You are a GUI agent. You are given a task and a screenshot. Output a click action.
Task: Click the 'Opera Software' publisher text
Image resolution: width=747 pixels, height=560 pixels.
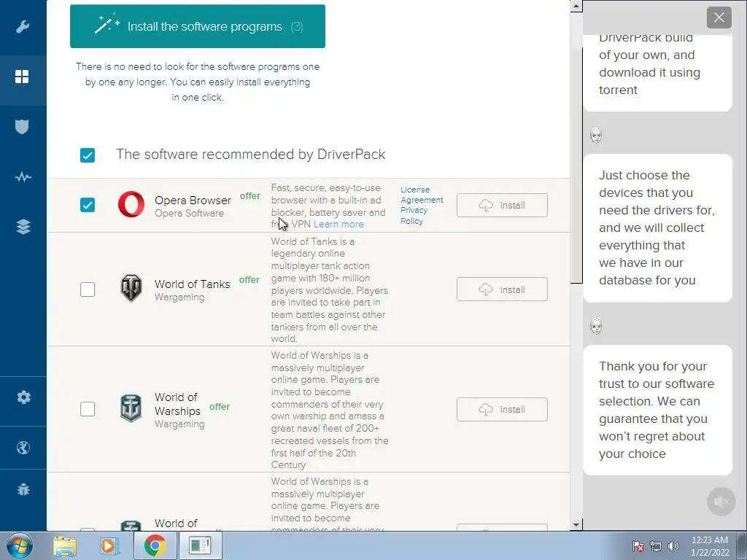[x=189, y=214]
